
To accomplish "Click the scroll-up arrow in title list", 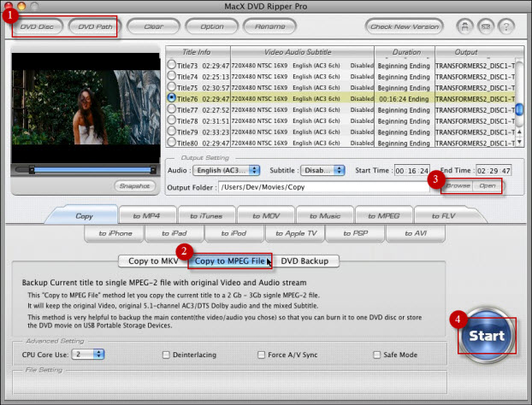I will pos(519,132).
